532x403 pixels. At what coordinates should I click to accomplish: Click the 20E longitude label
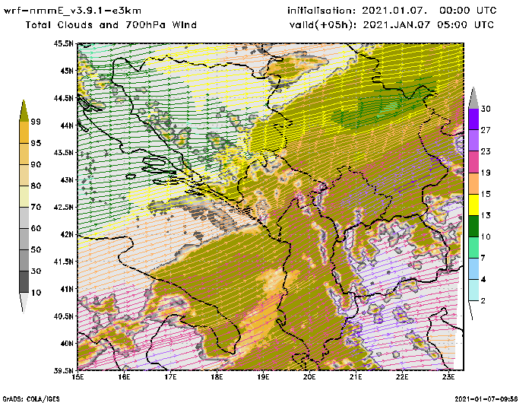click(309, 376)
